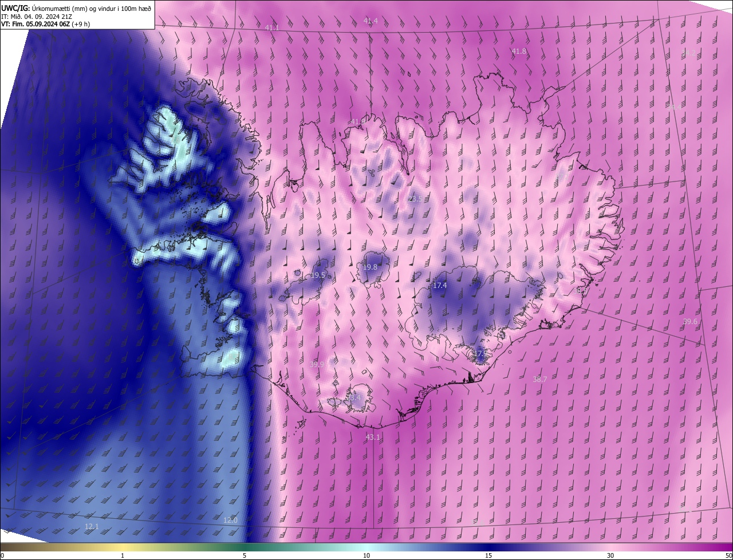Click the legend tick label 10

366,556
